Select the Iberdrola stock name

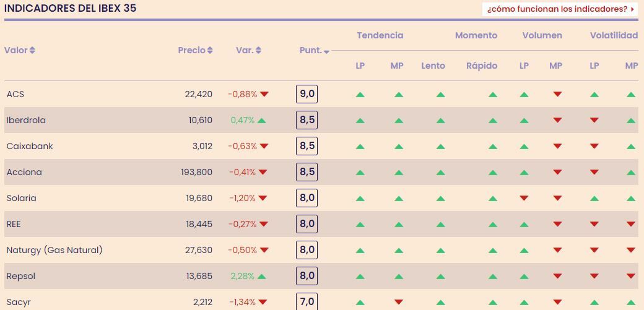pos(26,120)
